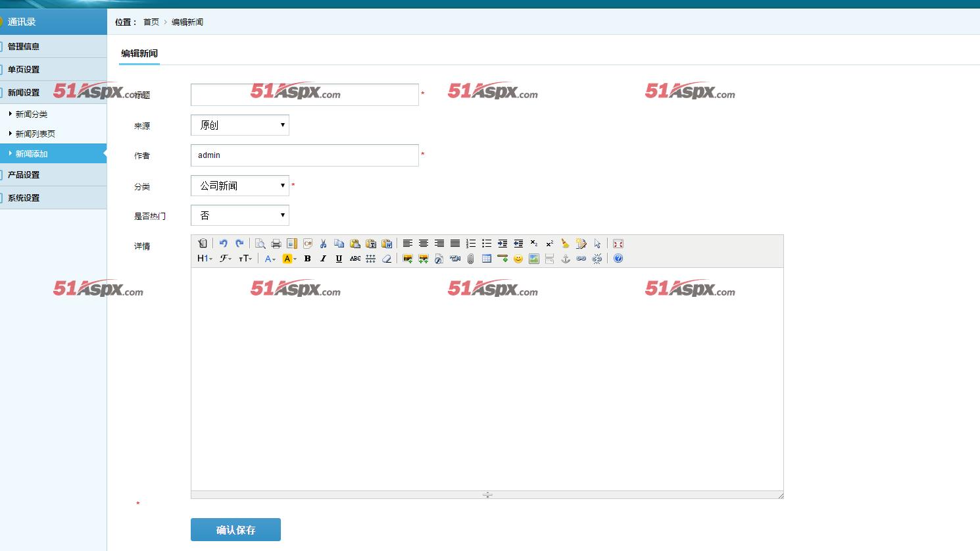
Task: Click the paste clipboard icon
Action: tap(355, 244)
